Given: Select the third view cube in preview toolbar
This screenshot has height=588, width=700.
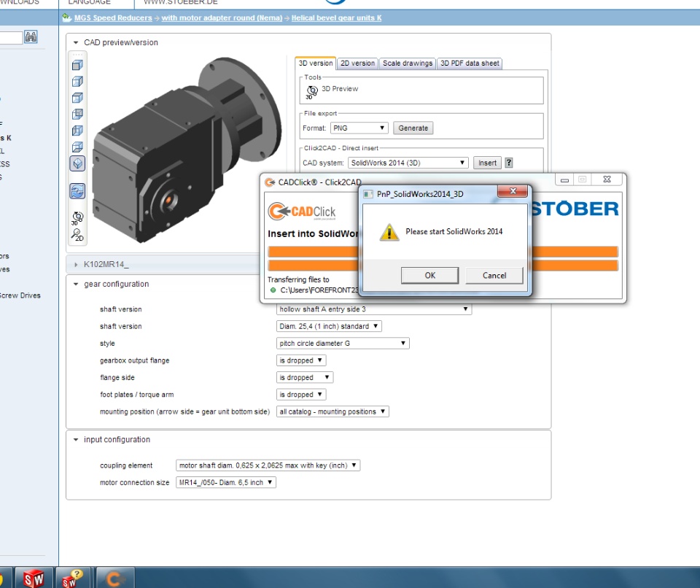Looking at the screenshot, I should [77, 98].
